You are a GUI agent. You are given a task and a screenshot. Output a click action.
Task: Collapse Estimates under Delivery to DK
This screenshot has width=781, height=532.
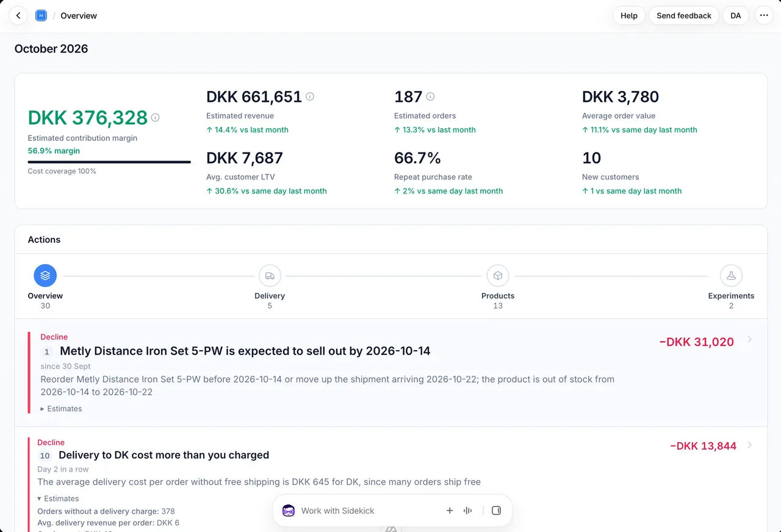pyautogui.click(x=58, y=498)
